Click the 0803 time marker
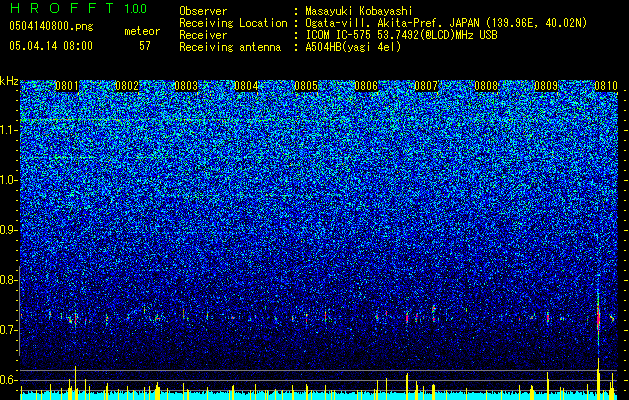 click(x=186, y=86)
